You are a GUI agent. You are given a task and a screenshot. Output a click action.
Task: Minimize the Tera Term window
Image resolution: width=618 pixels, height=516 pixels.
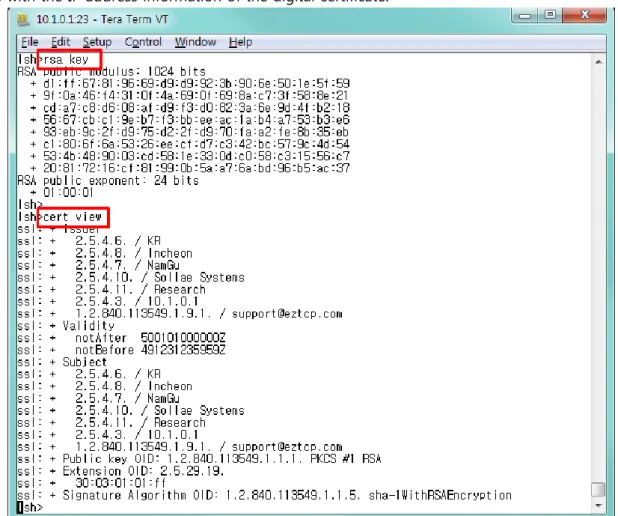[x=525, y=15]
